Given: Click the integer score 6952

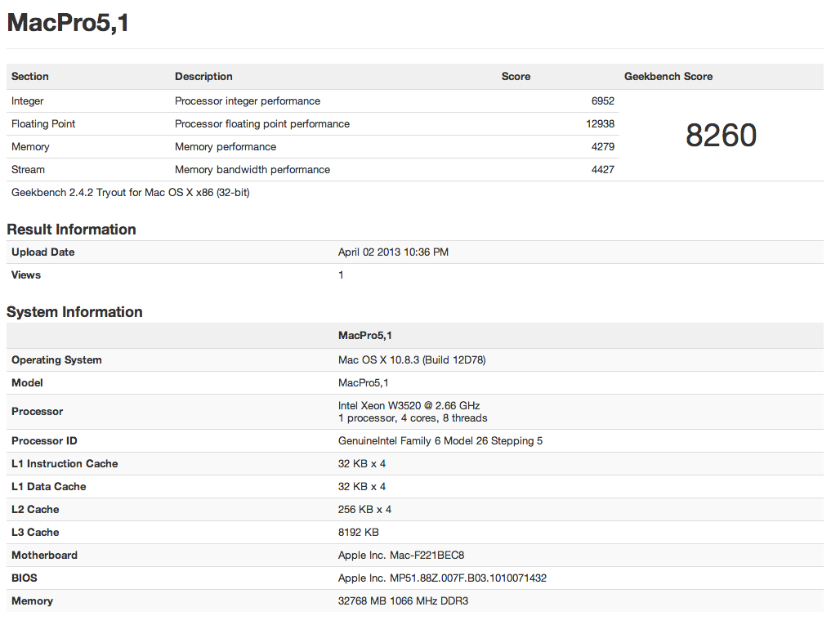Looking at the screenshot, I should click(x=603, y=101).
